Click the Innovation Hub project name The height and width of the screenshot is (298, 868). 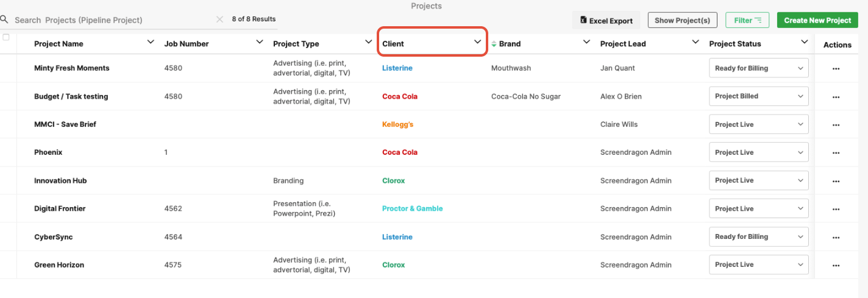click(x=60, y=181)
